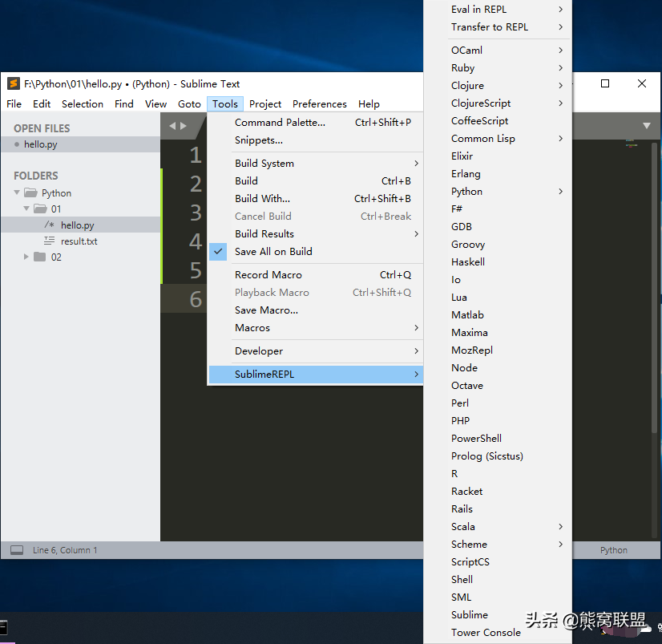662x644 pixels.
Task: Click the editor vertical scrollbar
Action: click(654, 287)
